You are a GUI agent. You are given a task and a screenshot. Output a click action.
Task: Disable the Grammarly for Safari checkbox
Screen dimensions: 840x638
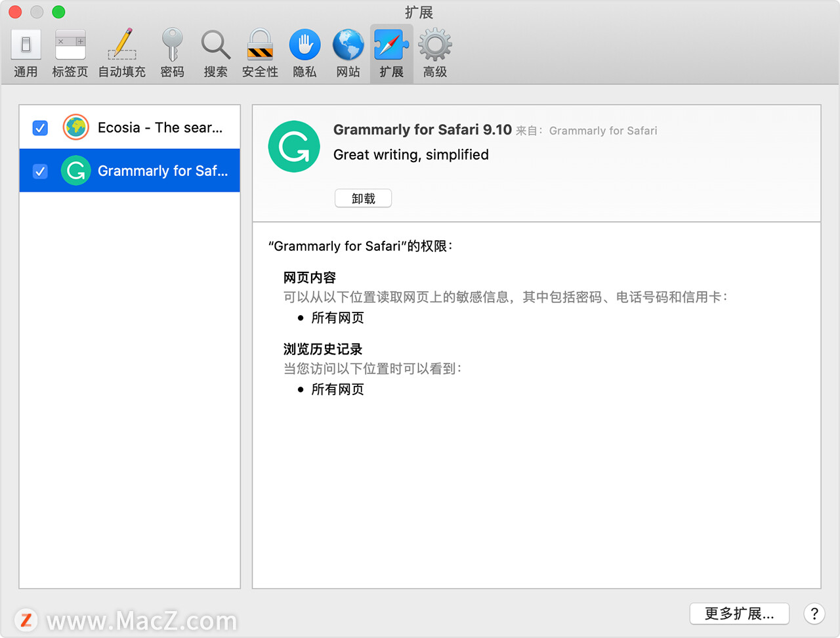[40, 171]
